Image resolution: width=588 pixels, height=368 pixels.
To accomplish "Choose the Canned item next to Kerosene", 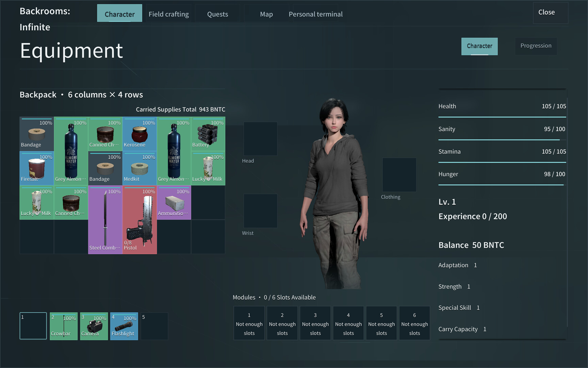I will 105,134.
